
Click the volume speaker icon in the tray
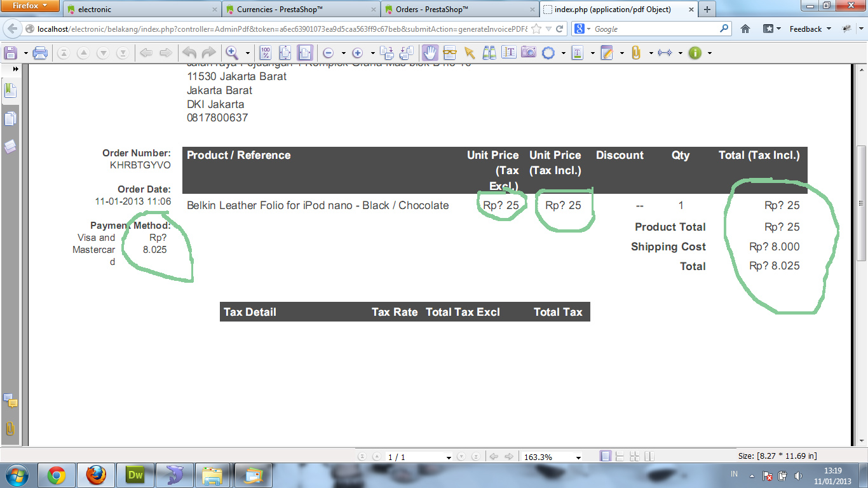pos(799,475)
